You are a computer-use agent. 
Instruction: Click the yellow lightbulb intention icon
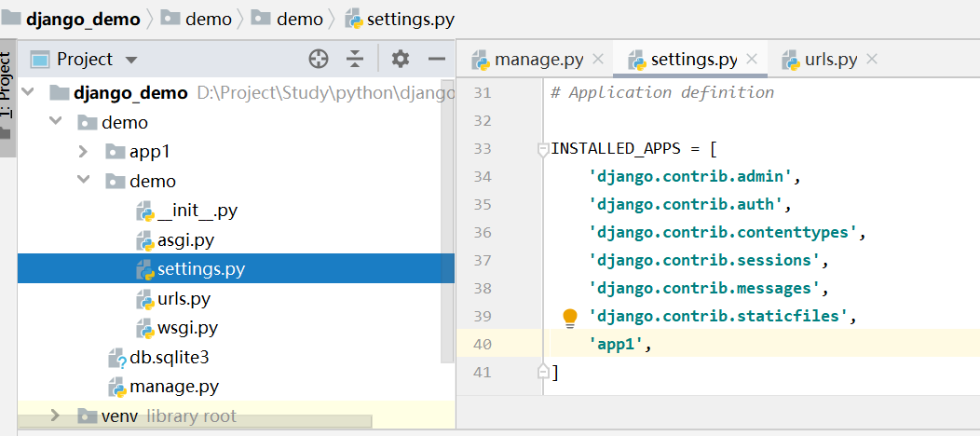click(569, 318)
